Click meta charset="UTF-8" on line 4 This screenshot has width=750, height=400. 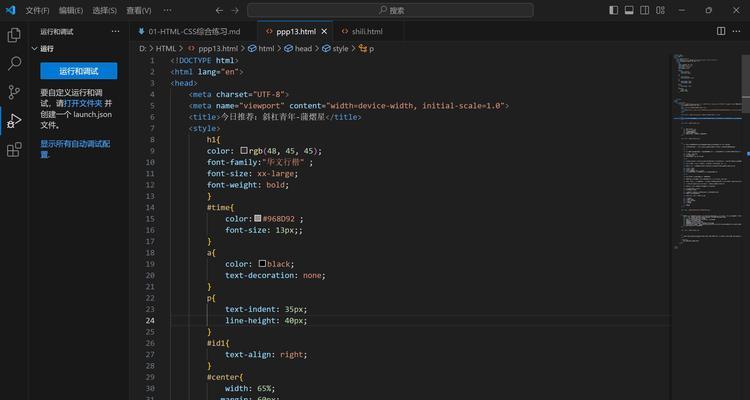click(x=238, y=94)
